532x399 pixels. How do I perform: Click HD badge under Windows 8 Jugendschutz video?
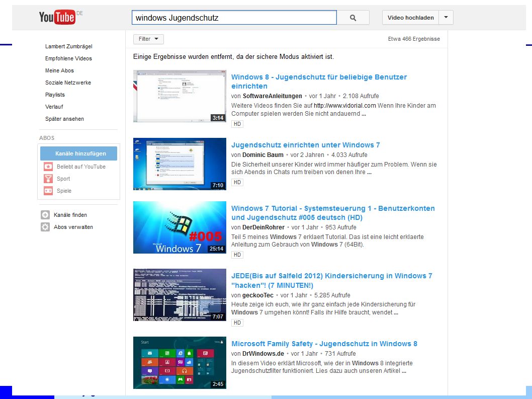tap(237, 124)
